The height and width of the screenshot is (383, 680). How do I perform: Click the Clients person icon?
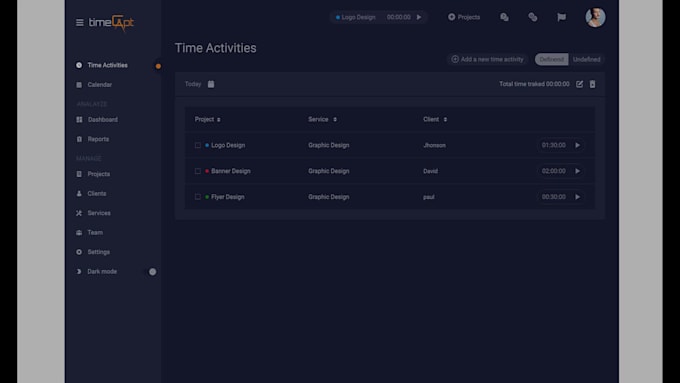(x=79, y=193)
